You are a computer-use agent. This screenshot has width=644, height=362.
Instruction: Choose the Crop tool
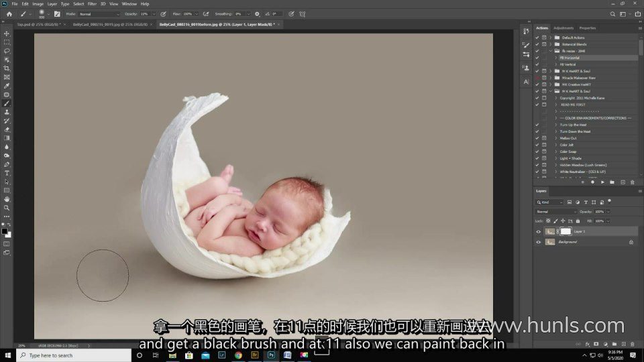click(7, 68)
